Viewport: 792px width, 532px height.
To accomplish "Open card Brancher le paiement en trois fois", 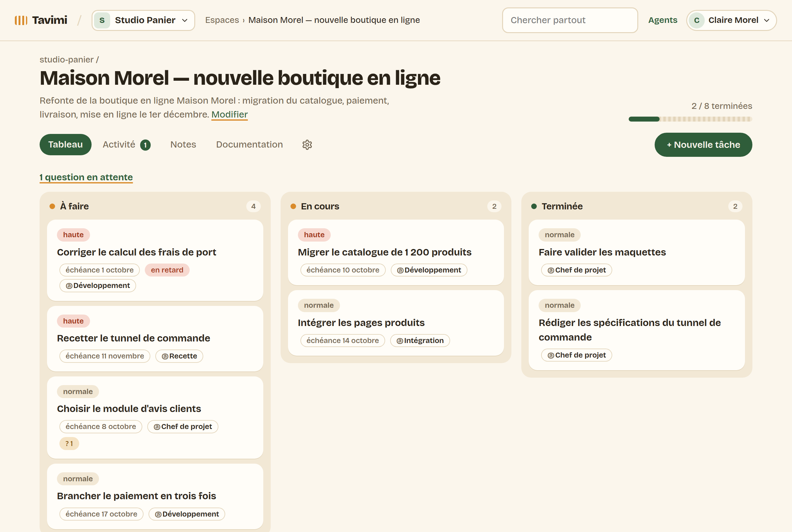I will tap(155, 496).
